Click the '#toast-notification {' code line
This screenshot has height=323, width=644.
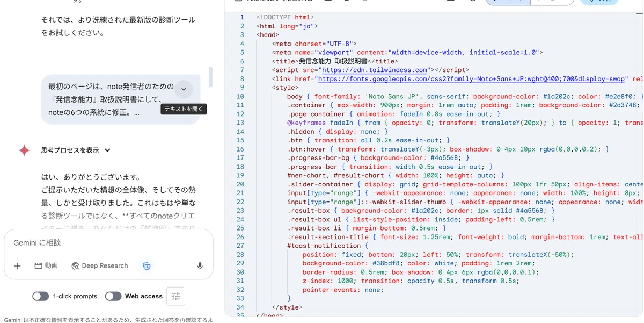(x=328, y=246)
